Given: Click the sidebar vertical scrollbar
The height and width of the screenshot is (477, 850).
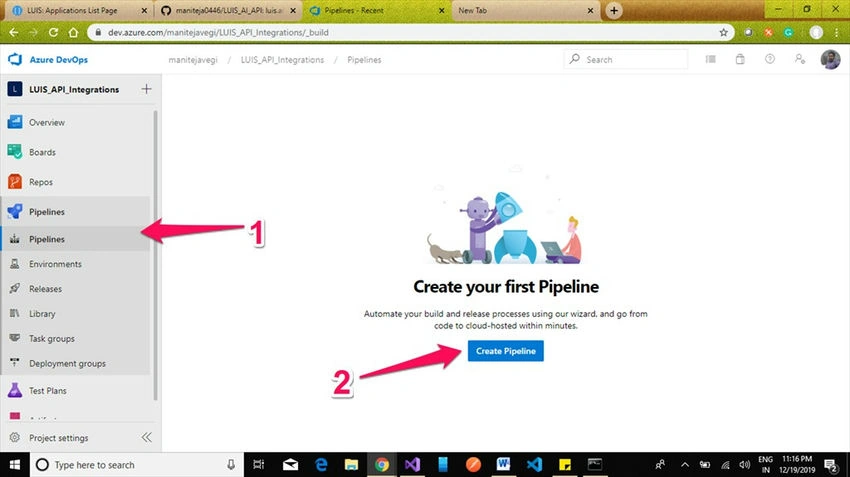Looking at the screenshot, I should [156, 255].
